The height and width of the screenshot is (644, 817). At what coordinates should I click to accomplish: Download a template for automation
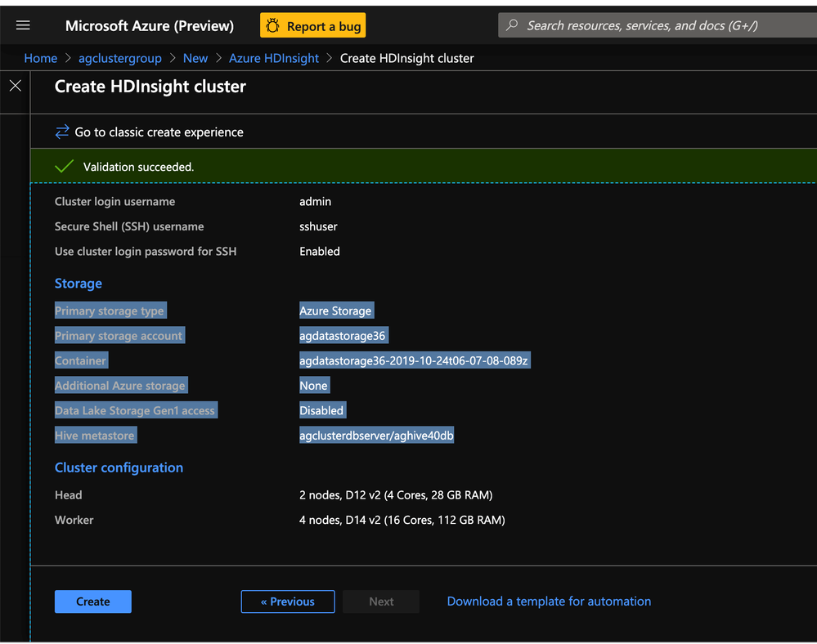tap(550, 602)
